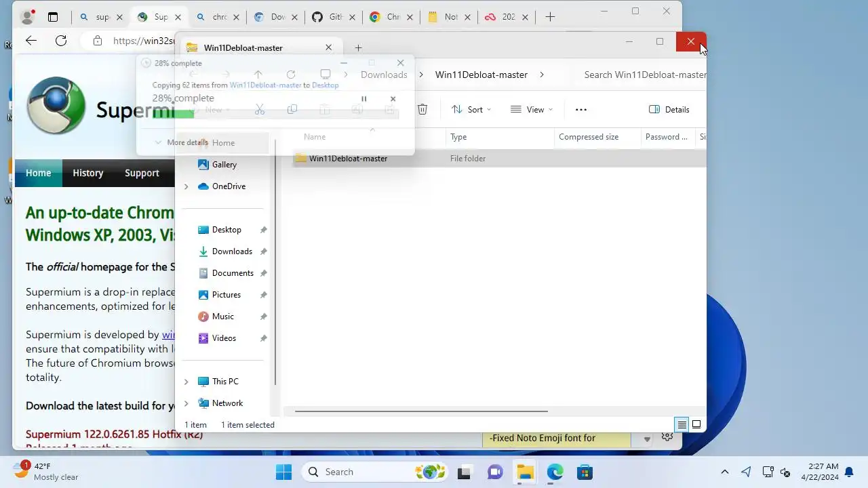
Task: Switch Explorer to details list view icon
Action: point(682,425)
